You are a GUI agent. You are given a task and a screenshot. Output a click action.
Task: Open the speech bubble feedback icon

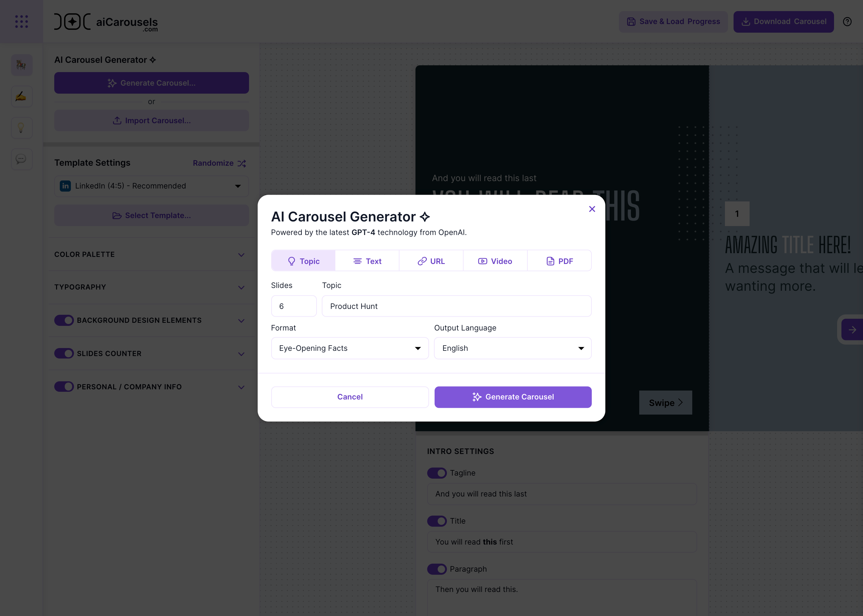click(22, 159)
